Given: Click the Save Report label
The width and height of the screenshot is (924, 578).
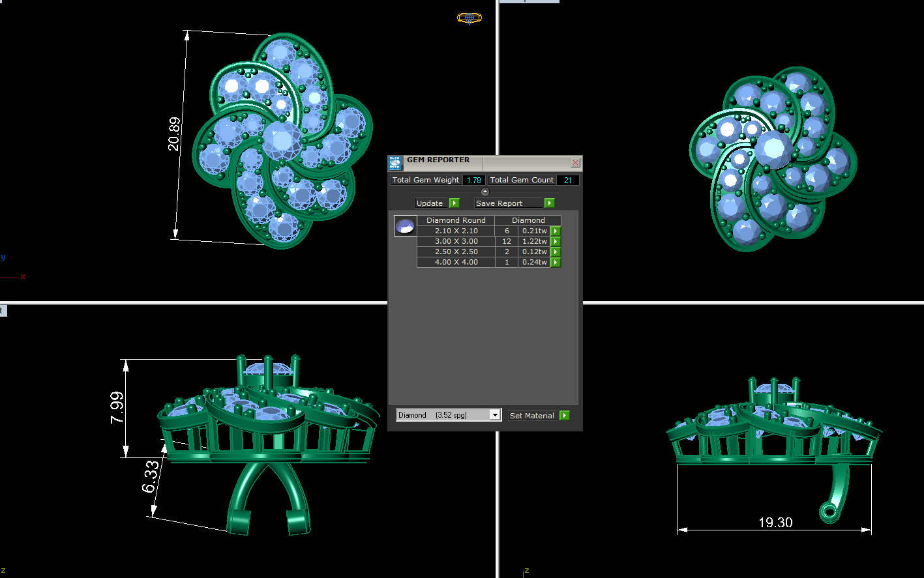Looking at the screenshot, I should click(x=509, y=203).
